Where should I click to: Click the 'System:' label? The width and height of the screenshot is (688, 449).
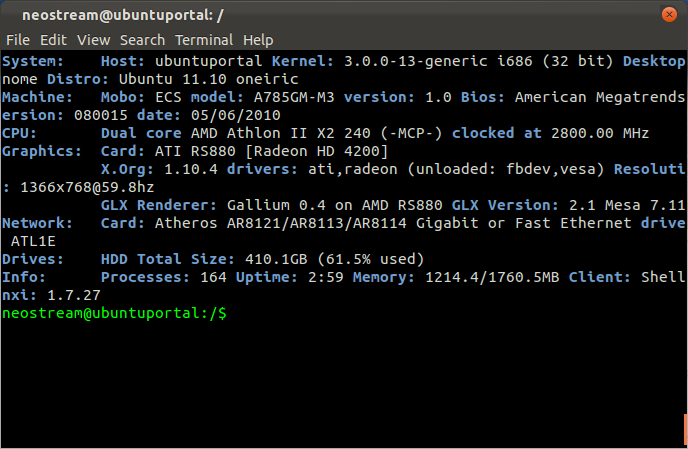pyautogui.click(x=33, y=61)
